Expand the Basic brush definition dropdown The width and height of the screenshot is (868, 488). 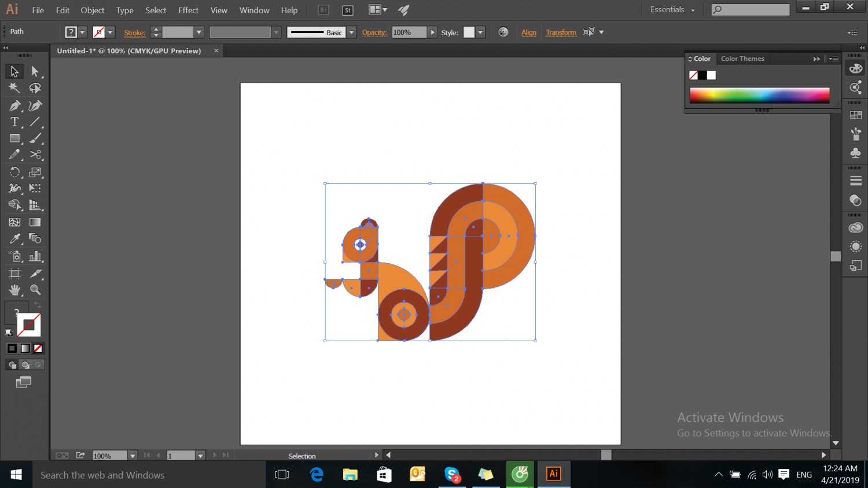pos(351,32)
